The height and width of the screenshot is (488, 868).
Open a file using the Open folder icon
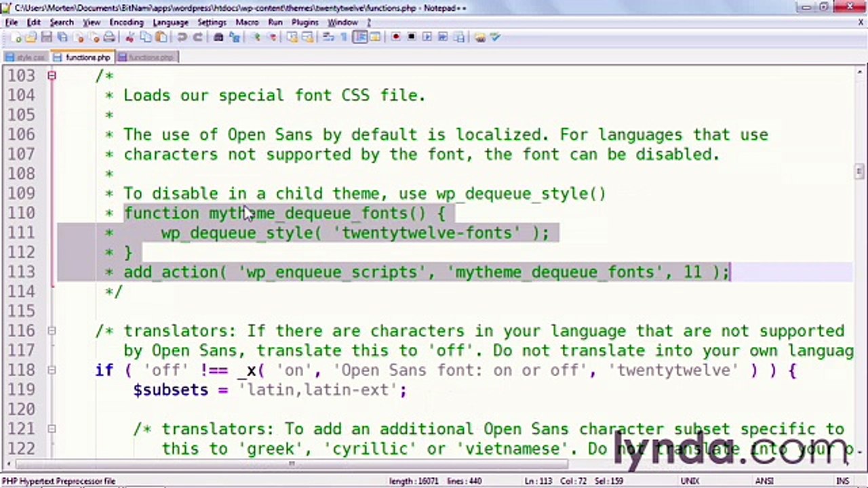coord(31,37)
